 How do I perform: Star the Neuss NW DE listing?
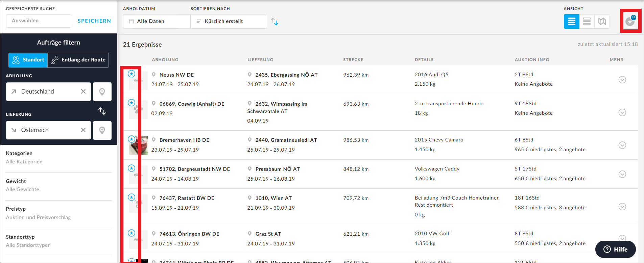tap(132, 74)
